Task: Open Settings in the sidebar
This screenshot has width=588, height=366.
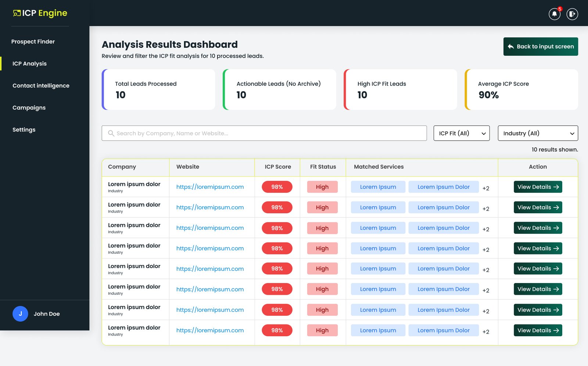Action: (x=24, y=130)
